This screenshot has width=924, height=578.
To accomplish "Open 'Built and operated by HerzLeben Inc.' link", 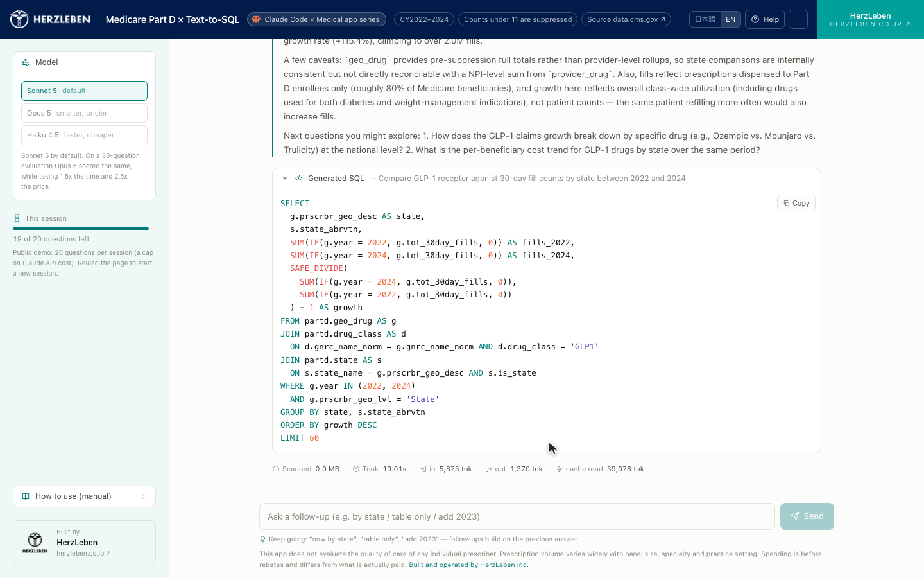I will click(x=468, y=565).
